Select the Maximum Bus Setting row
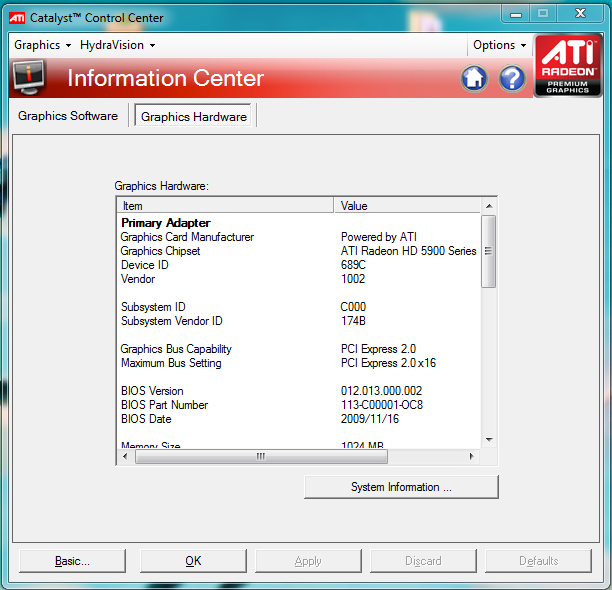 point(299,363)
